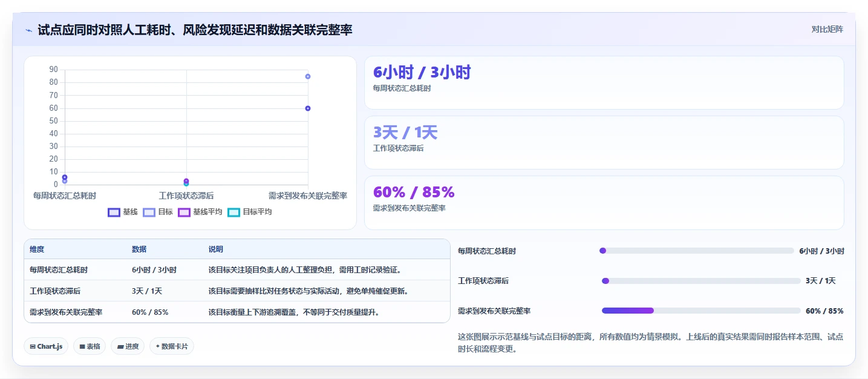Click the baseline data point at 60
This screenshot has height=379, width=868.
pos(308,108)
